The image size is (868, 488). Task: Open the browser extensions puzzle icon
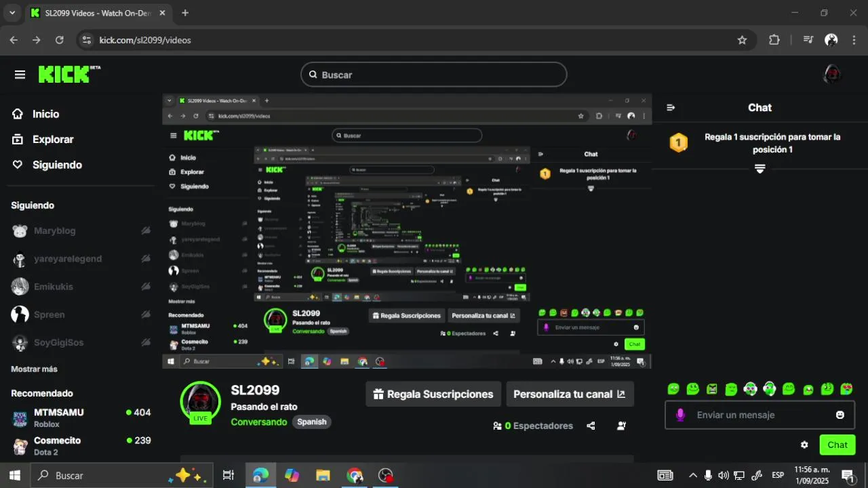pyautogui.click(x=774, y=40)
